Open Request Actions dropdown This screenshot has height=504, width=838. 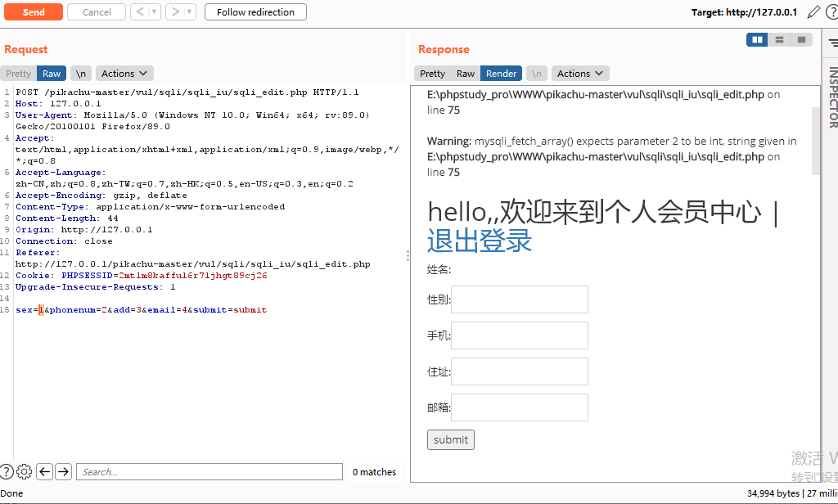(124, 74)
